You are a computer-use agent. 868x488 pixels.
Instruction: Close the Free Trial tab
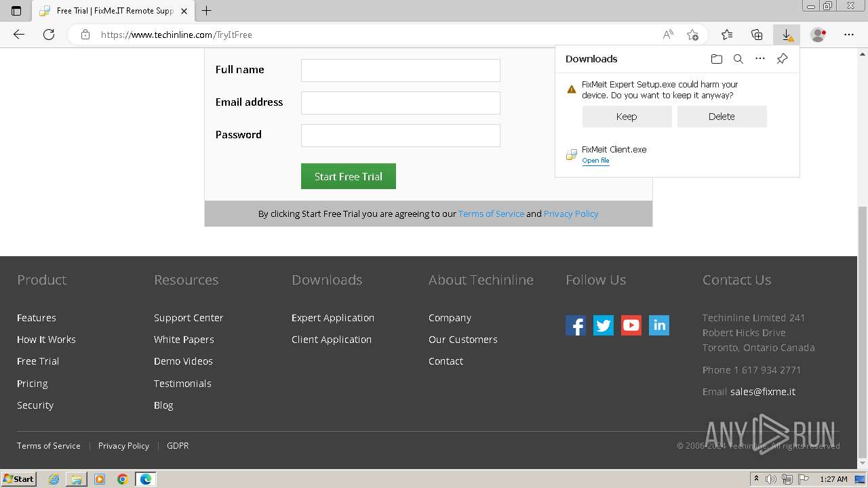(x=184, y=11)
